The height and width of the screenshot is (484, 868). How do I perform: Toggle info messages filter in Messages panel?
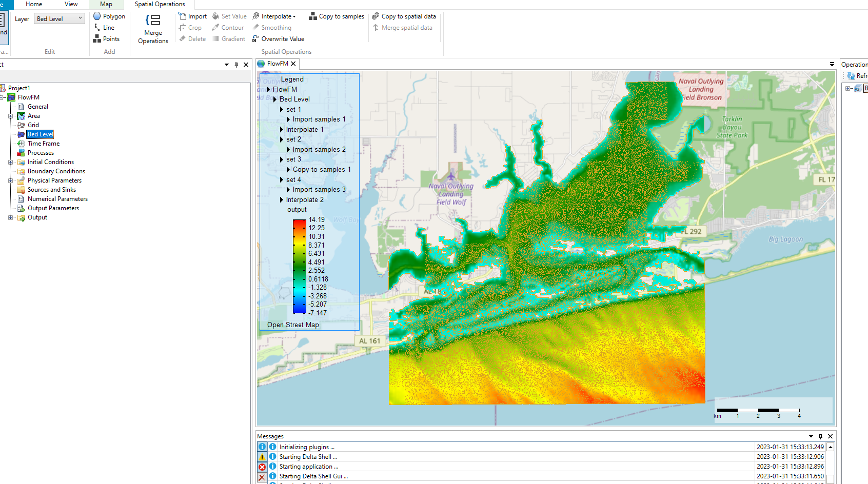coord(262,447)
